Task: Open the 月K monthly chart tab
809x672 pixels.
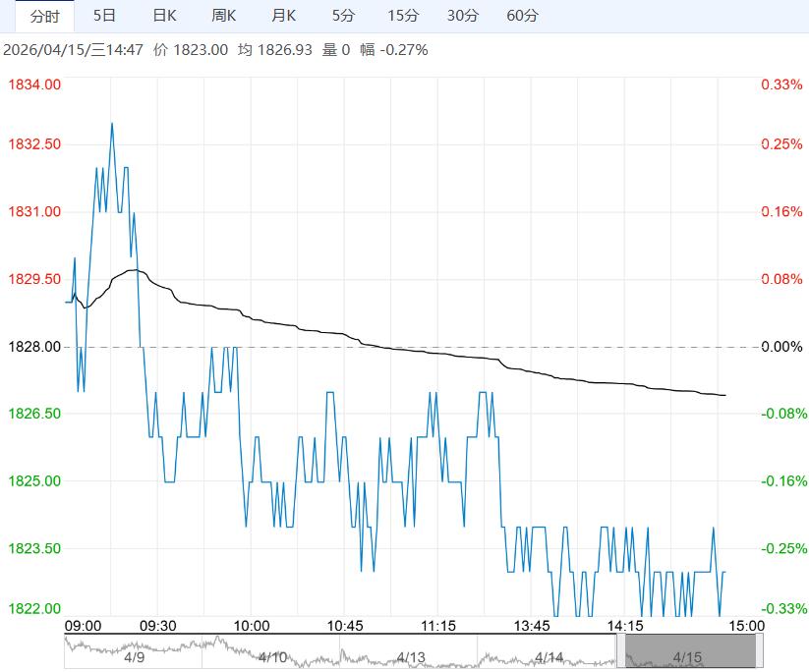Action: [283, 16]
